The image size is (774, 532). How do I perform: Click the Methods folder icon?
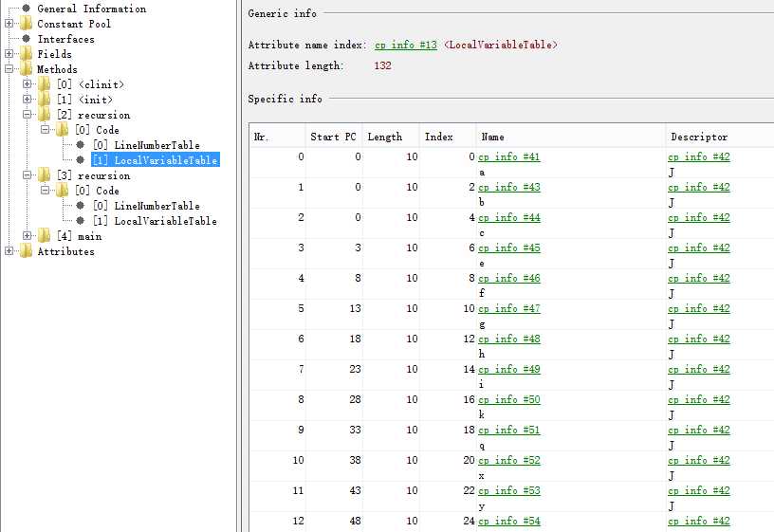pos(26,69)
